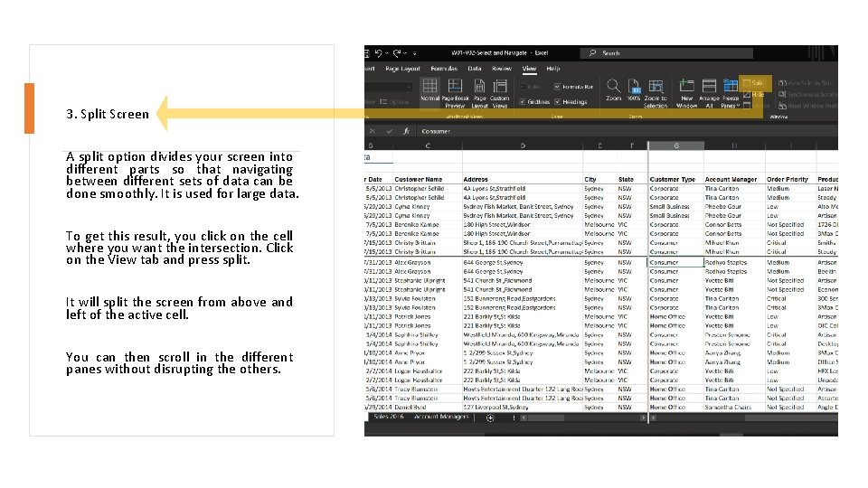Open the Undo history dropdown arrow
The height and width of the screenshot is (488, 868).
[x=387, y=53]
